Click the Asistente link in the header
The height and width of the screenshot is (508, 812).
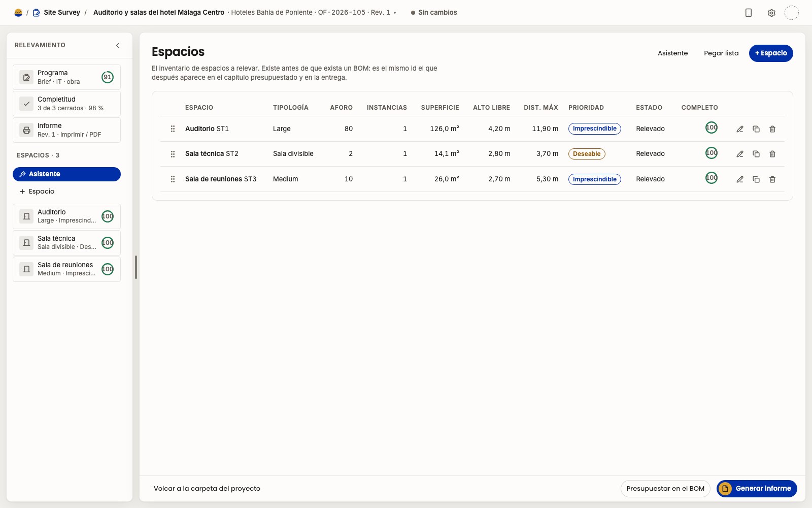pyautogui.click(x=672, y=53)
